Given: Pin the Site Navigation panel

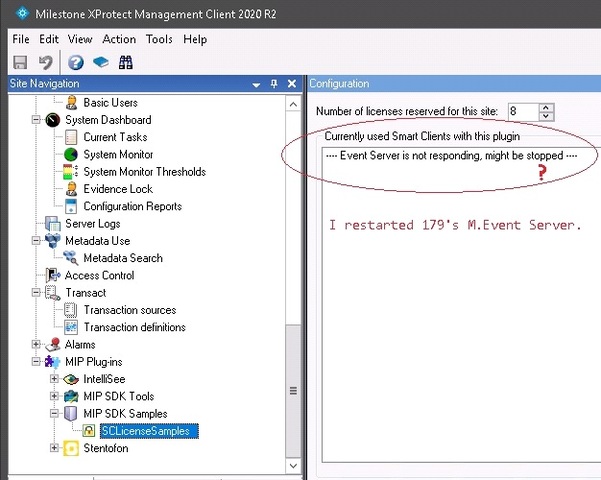Looking at the screenshot, I should tap(274, 84).
